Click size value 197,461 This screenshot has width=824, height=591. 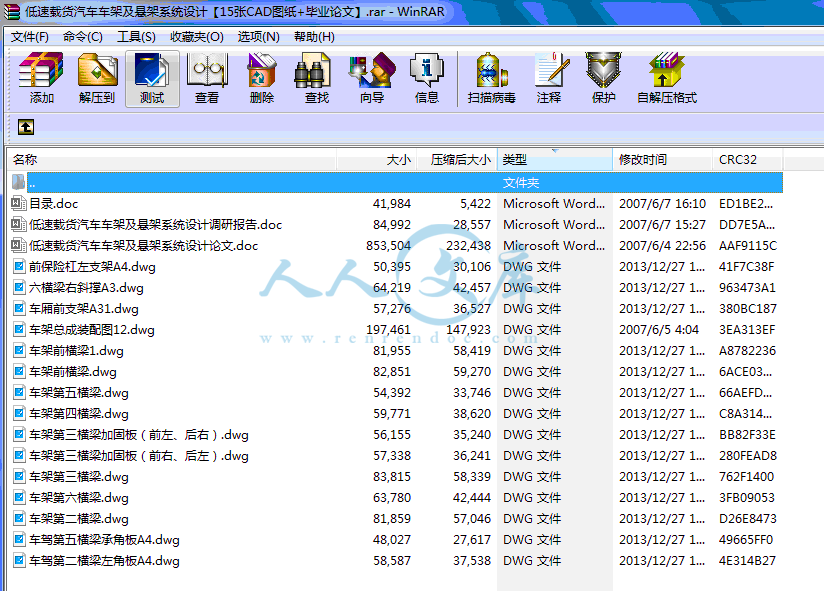388,329
